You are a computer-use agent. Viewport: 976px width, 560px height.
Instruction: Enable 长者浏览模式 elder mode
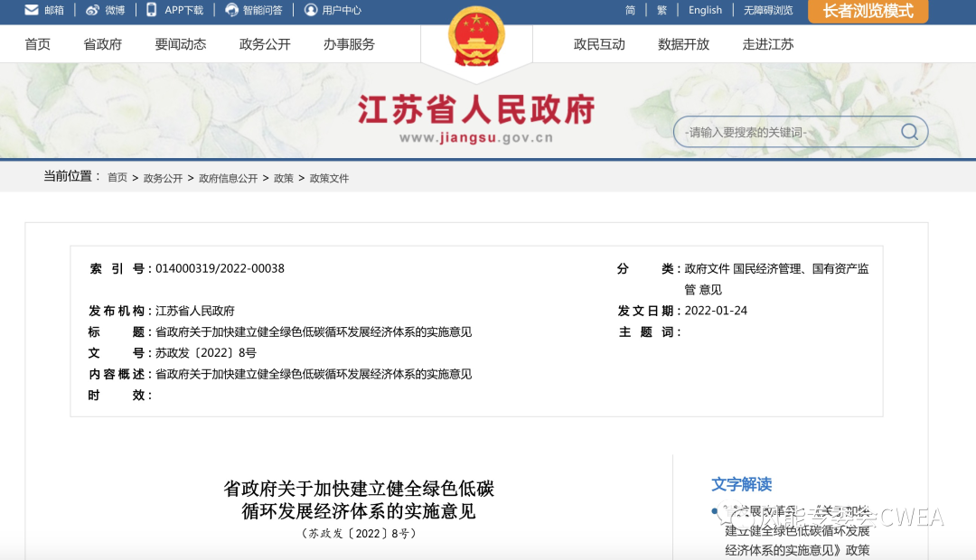[868, 11]
